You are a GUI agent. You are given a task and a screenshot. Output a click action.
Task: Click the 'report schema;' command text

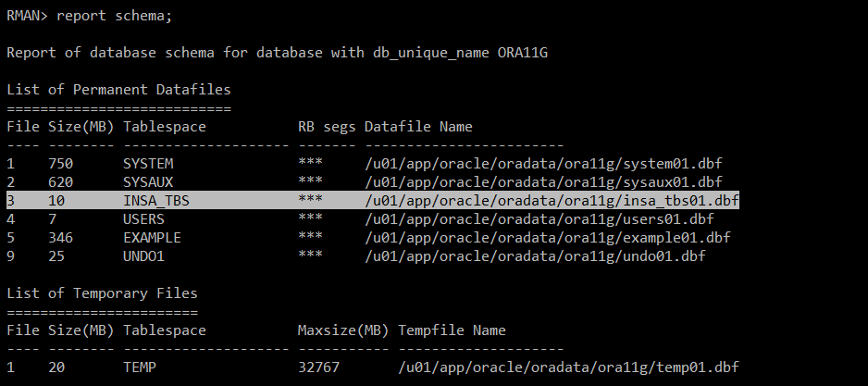115,16
